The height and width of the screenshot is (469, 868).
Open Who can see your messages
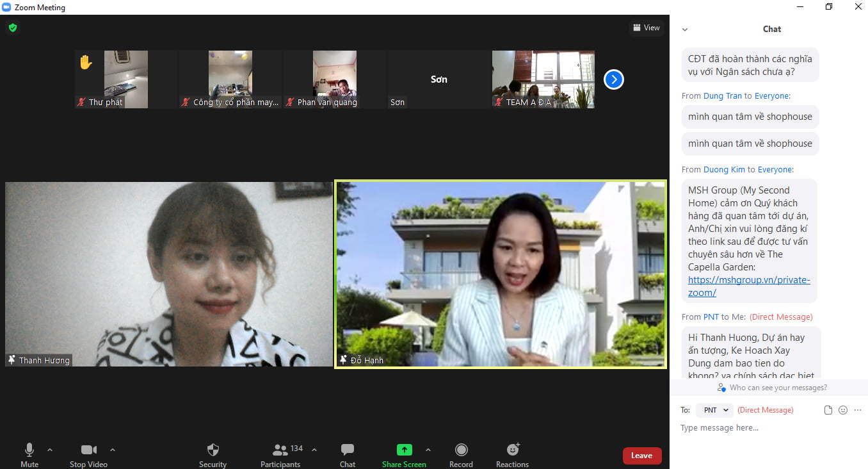pos(772,388)
